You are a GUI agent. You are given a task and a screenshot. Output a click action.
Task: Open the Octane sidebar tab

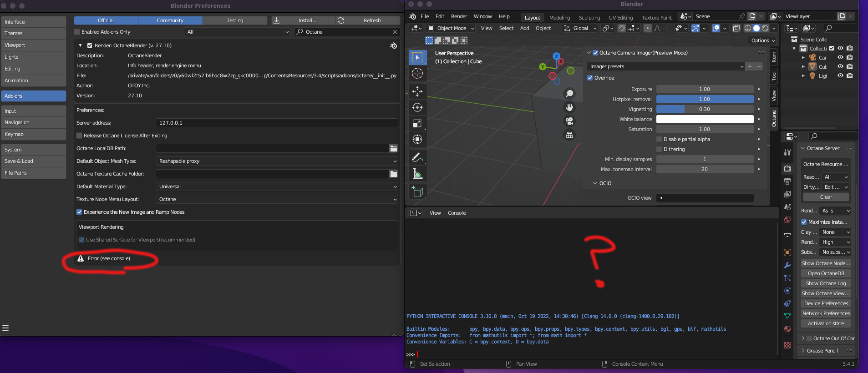click(774, 118)
